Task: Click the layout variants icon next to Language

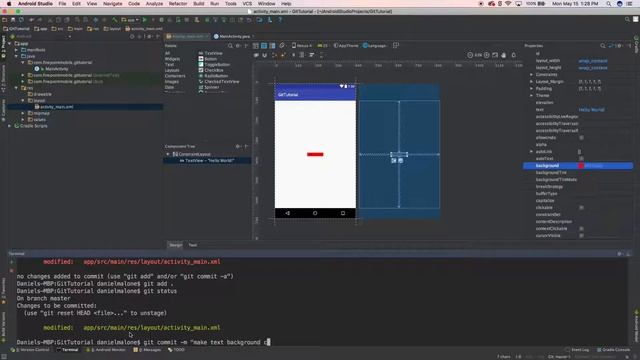Action: pyautogui.click(x=396, y=46)
